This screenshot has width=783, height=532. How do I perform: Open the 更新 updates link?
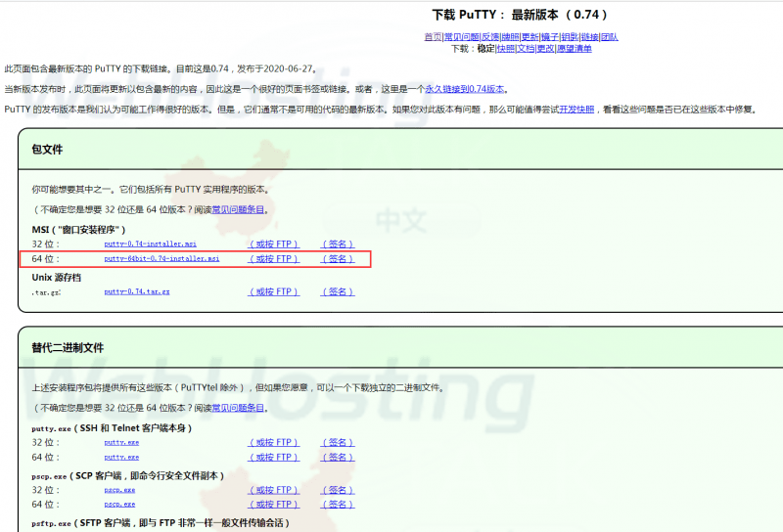[x=530, y=37]
